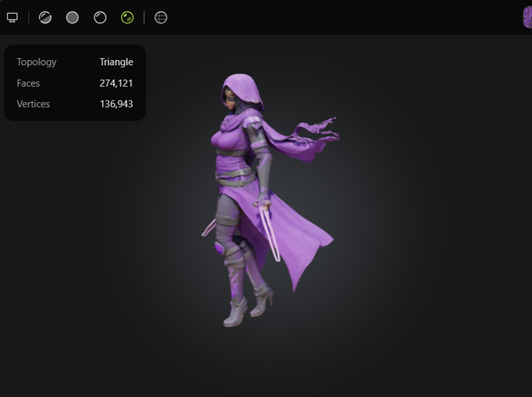Toggle the wireframe globe icon
This screenshot has width=532, height=397.
coord(160,18)
